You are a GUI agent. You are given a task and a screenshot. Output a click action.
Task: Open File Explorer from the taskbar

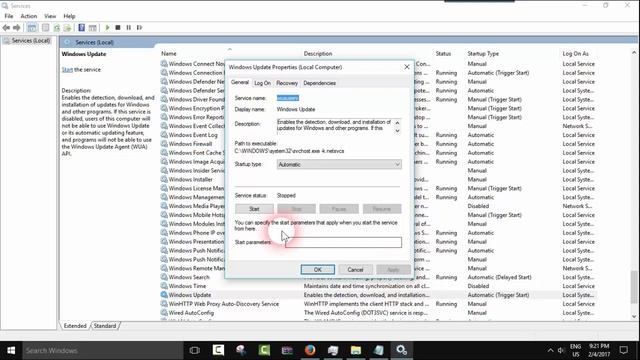(x=356, y=350)
